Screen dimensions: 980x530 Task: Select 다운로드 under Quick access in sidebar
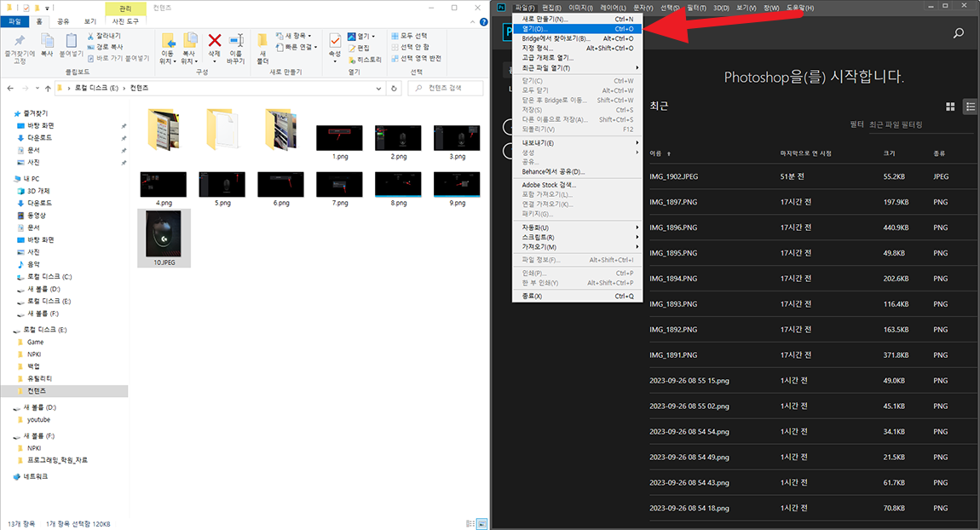click(x=39, y=138)
